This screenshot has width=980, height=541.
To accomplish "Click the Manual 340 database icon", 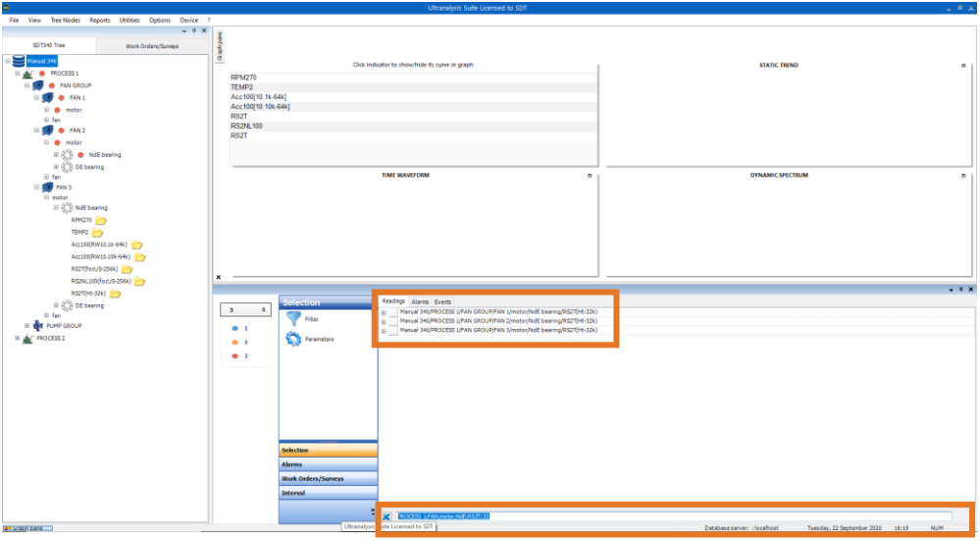I will tap(20, 61).
